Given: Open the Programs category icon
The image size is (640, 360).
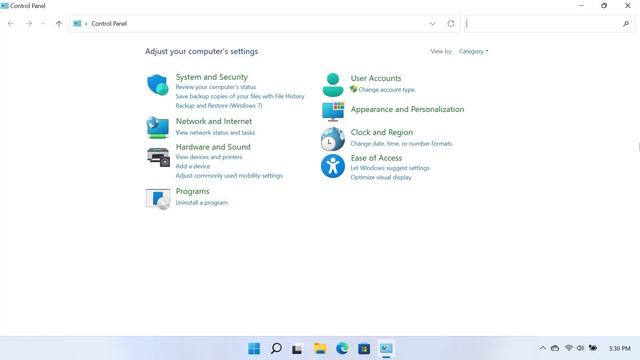Looking at the screenshot, I should coord(158,199).
